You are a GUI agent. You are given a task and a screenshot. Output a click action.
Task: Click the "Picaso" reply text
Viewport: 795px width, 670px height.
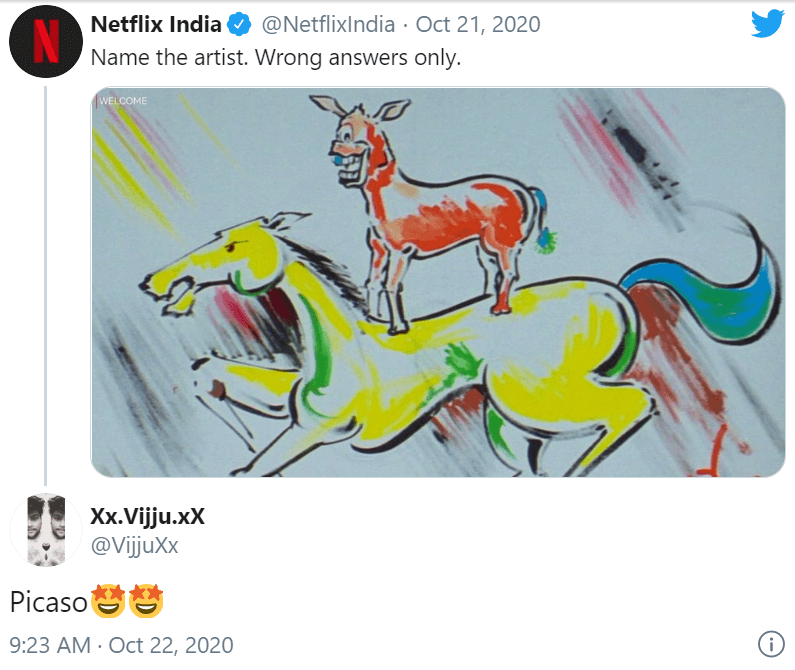coord(48,602)
